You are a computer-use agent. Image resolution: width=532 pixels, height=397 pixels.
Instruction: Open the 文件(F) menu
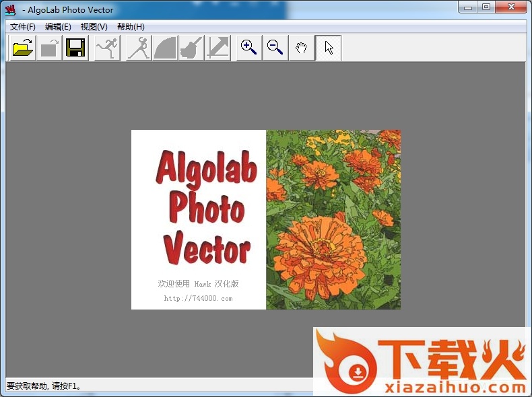23,27
